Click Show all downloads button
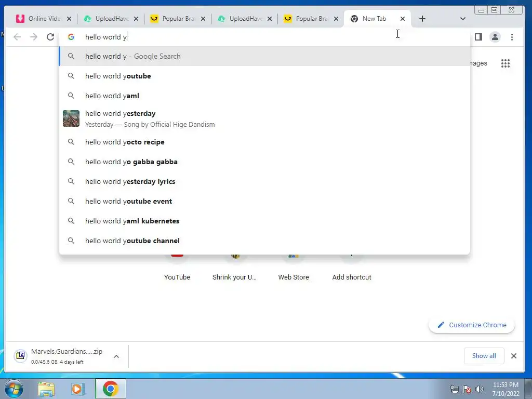The height and width of the screenshot is (399, 532). click(484, 356)
